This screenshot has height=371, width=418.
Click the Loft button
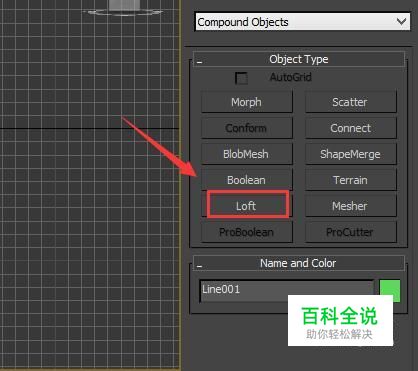click(x=247, y=206)
